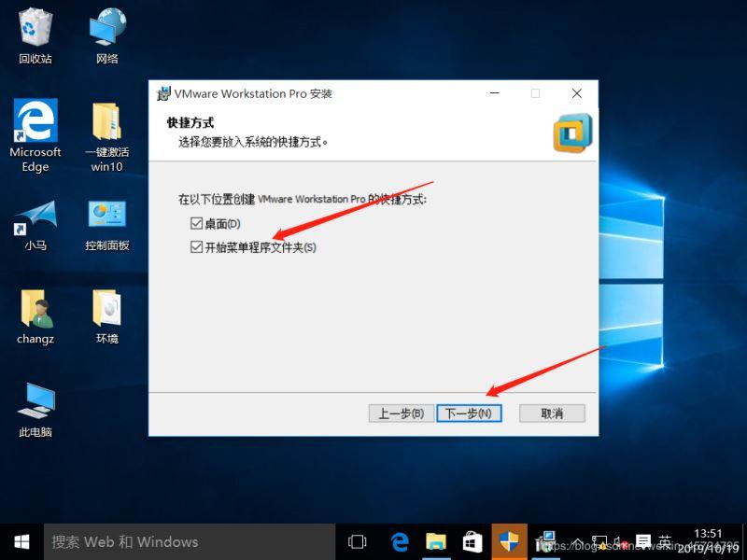Click the 下一步(N) button to continue
This screenshot has height=560, width=747.
tap(469, 413)
